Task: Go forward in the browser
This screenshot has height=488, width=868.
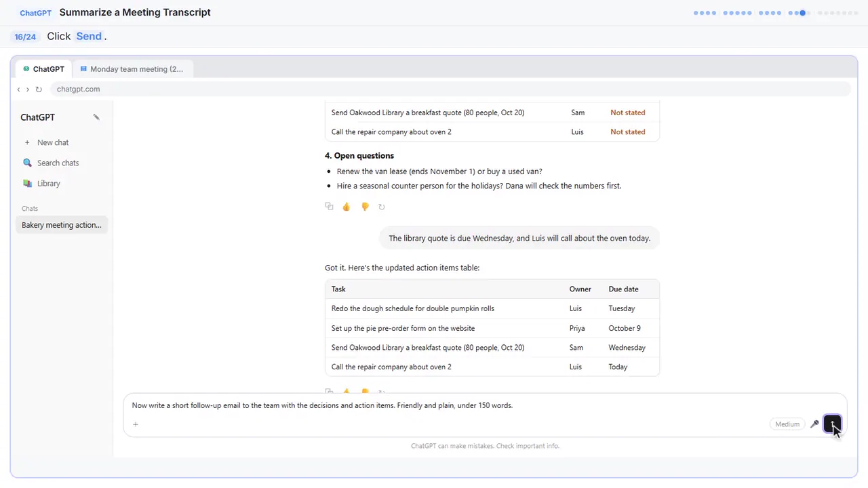Action: click(28, 89)
